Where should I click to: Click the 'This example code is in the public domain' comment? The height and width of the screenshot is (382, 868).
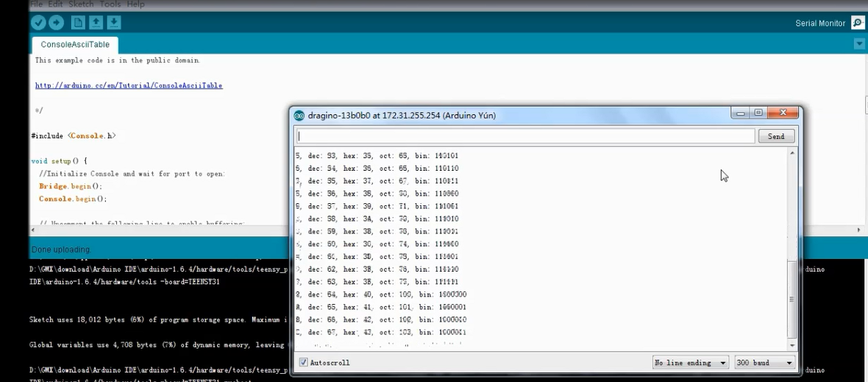click(x=118, y=60)
